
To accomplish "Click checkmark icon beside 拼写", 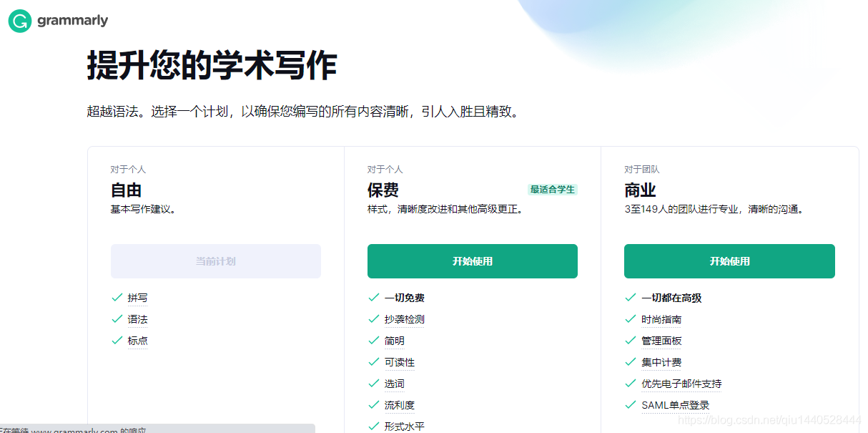I will 117,297.
